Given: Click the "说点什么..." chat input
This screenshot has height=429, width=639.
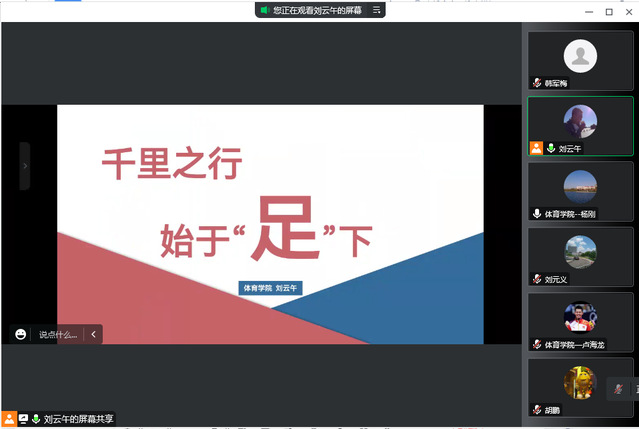Looking at the screenshot, I should coord(58,335).
